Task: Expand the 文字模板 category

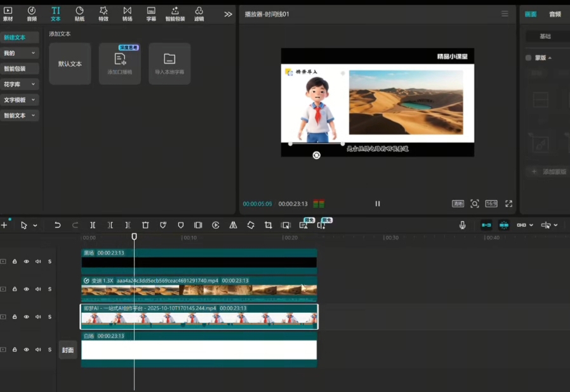Action: [x=20, y=100]
